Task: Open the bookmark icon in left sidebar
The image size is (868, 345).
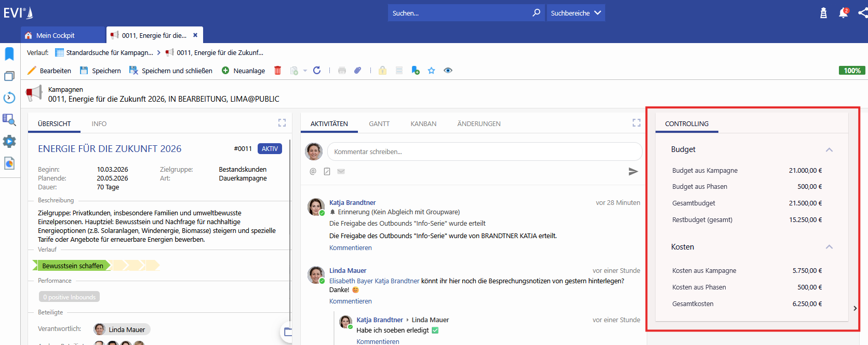Action: click(x=9, y=54)
